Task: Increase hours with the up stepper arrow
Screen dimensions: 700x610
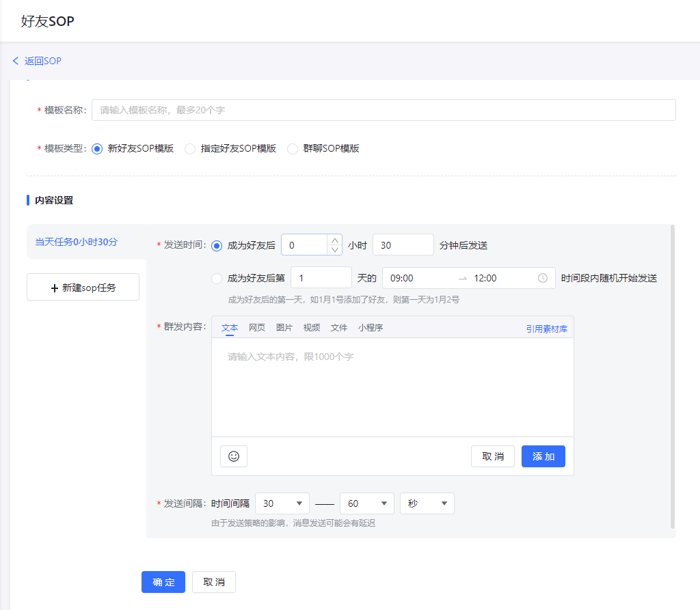Action: (x=334, y=240)
